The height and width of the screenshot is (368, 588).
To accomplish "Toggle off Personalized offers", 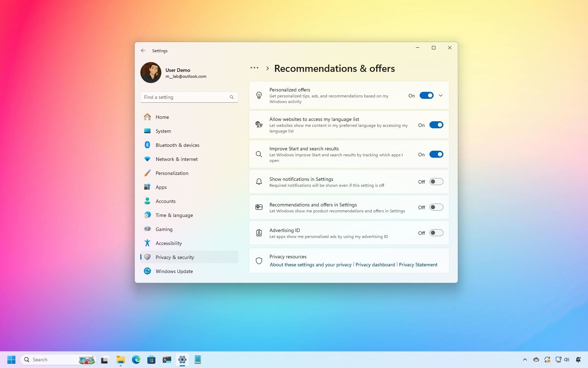I will pos(426,95).
